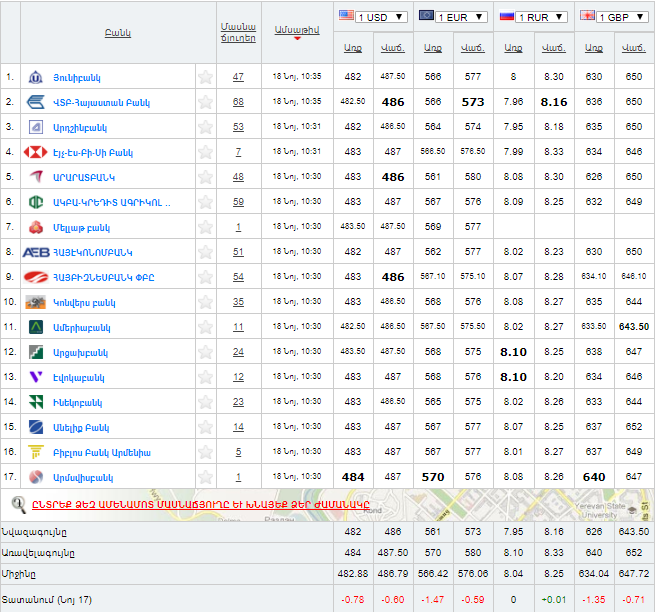655x612 pixels.
Task: Click the Russian flag icon next to RUR
Action: click(507, 16)
